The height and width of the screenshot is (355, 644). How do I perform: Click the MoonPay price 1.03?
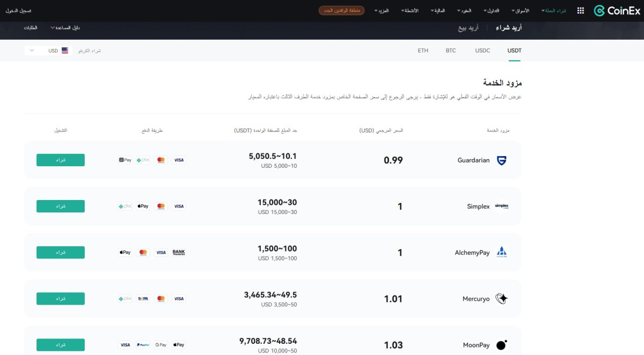click(x=393, y=345)
